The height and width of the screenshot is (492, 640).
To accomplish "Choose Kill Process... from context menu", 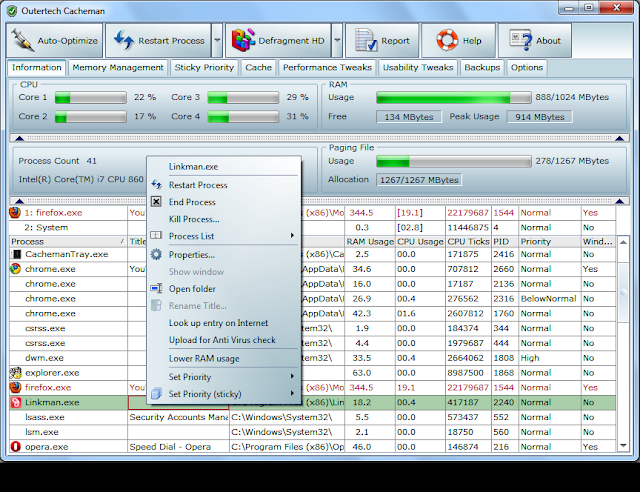I will pos(194,219).
